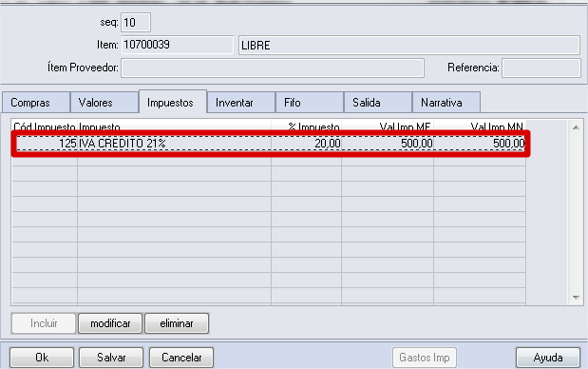The image size is (588, 369).
Task: Click the Val Imp MN column header
Action: coord(480,126)
